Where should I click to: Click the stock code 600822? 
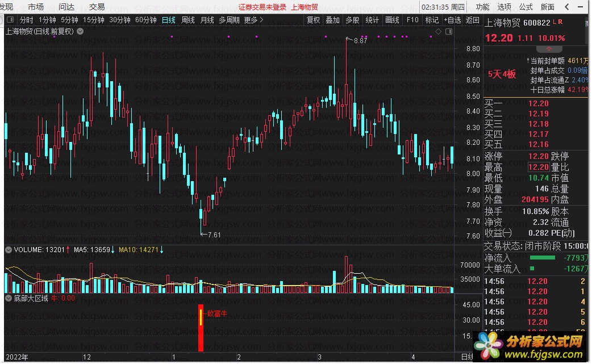coord(536,23)
